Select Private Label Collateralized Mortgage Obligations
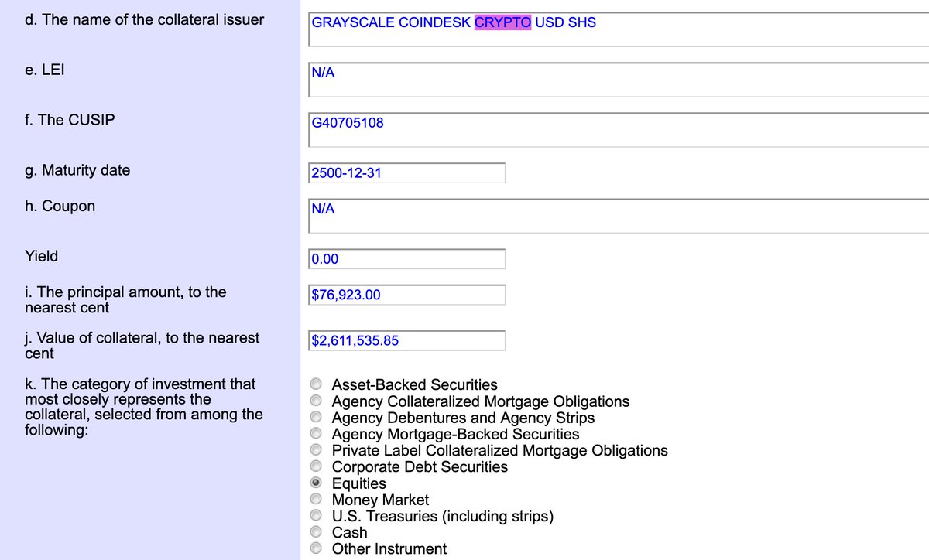The height and width of the screenshot is (560, 929). [316, 450]
